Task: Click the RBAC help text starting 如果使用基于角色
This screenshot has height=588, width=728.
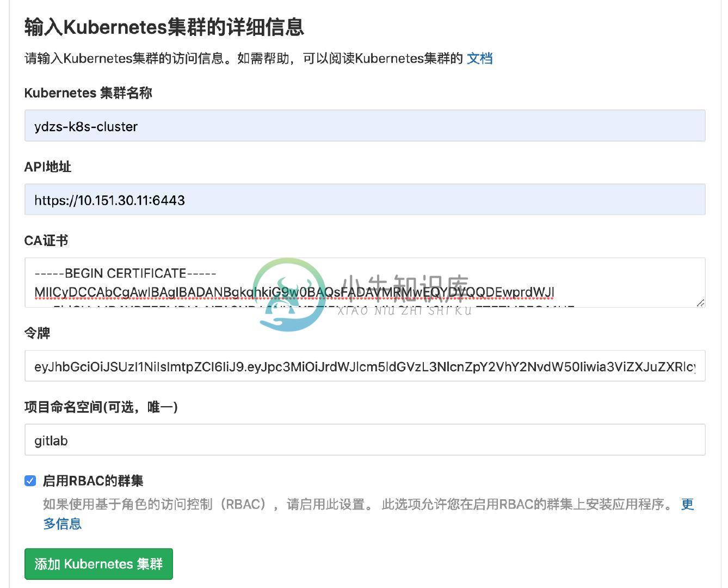Action: (x=359, y=505)
